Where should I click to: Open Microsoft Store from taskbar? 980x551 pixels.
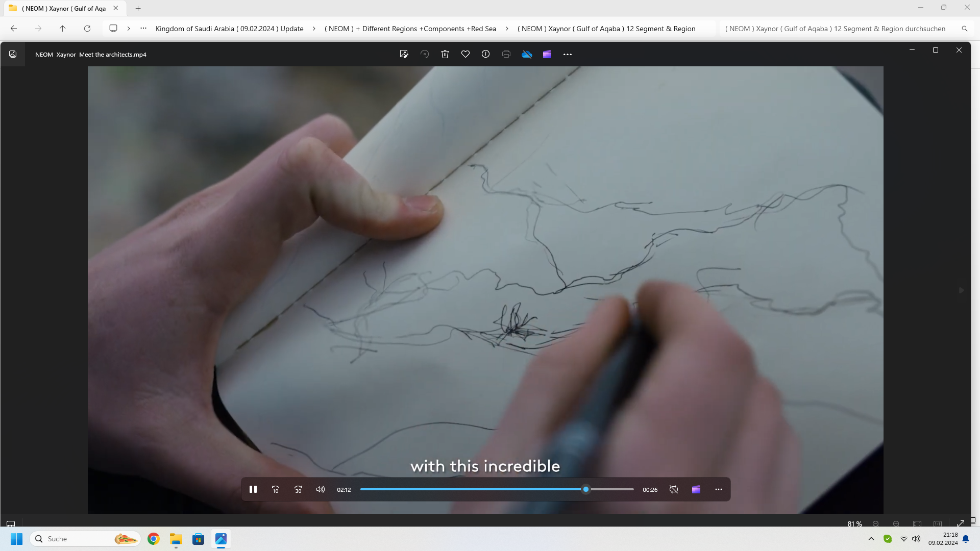coord(199,539)
